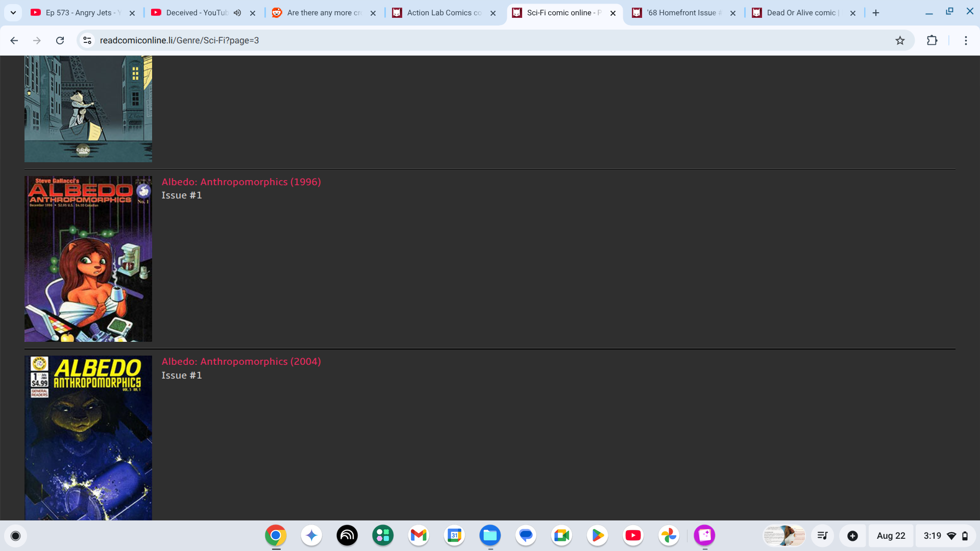The height and width of the screenshot is (551, 980).
Task: Go back to the previous page
Action: tap(14, 40)
